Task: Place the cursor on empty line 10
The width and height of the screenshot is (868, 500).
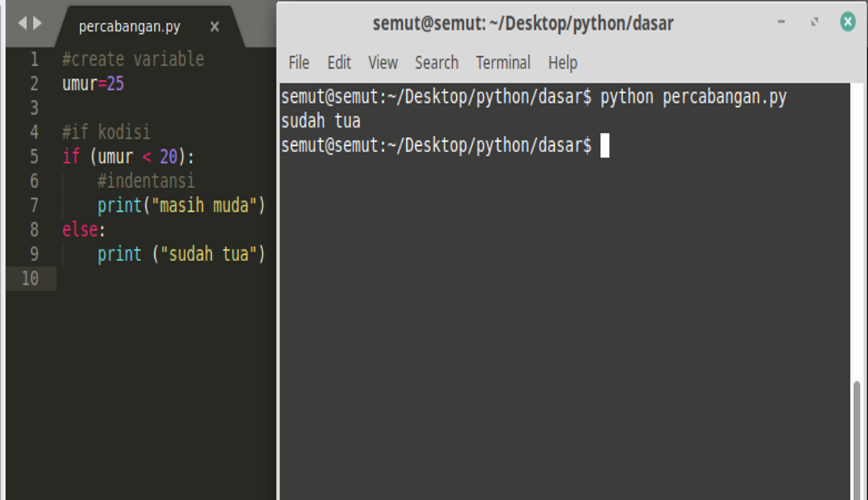Action: point(139,278)
